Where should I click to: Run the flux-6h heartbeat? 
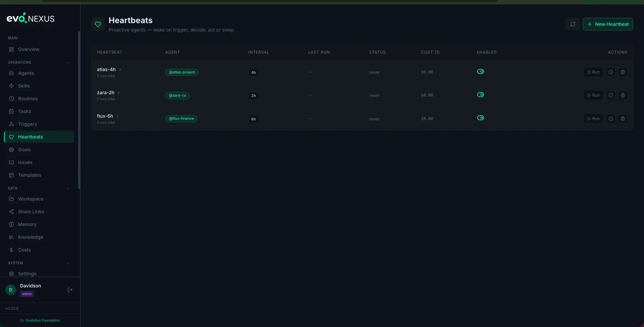pyautogui.click(x=593, y=119)
